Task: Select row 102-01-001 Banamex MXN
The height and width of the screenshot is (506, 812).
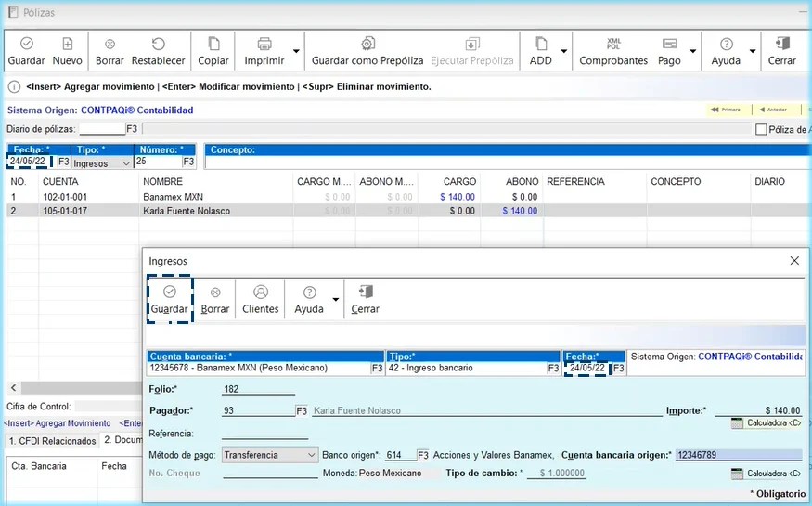Action: [406, 197]
